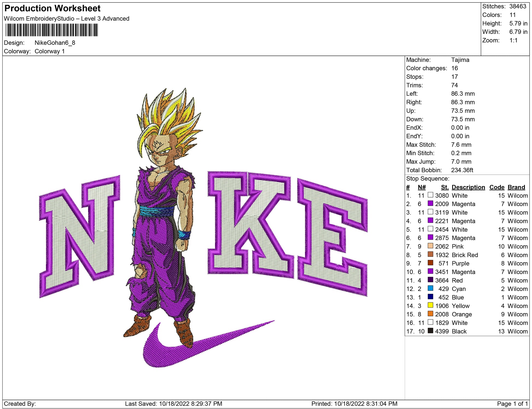The width and height of the screenshot is (532, 409).
Task: Click the Stitches count 38463
Action: pos(518,6)
